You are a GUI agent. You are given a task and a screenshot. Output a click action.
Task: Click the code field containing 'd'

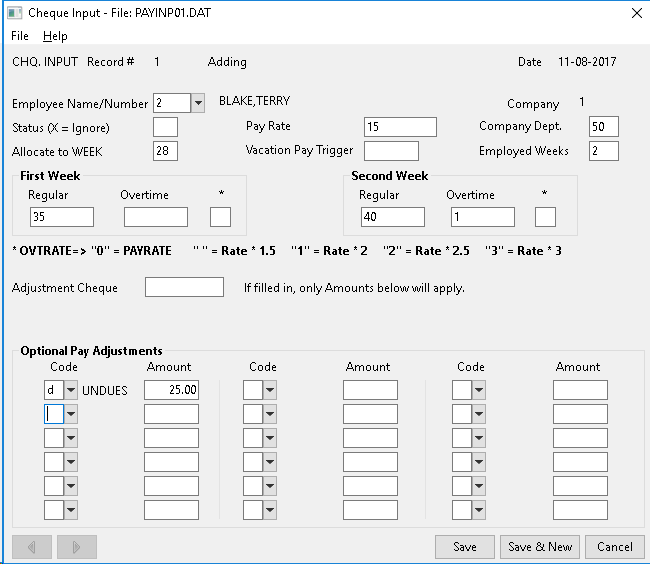point(54,390)
